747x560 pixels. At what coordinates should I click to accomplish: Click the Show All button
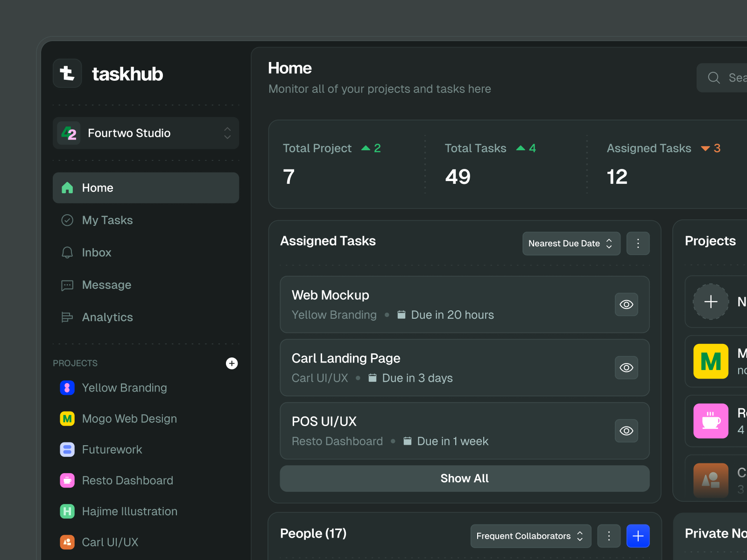tap(465, 478)
